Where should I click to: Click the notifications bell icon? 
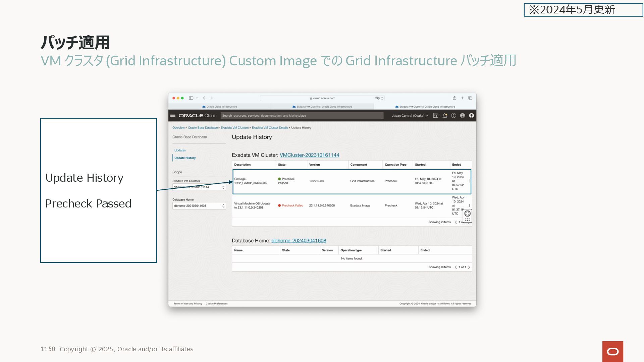pyautogui.click(x=444, y=115)
